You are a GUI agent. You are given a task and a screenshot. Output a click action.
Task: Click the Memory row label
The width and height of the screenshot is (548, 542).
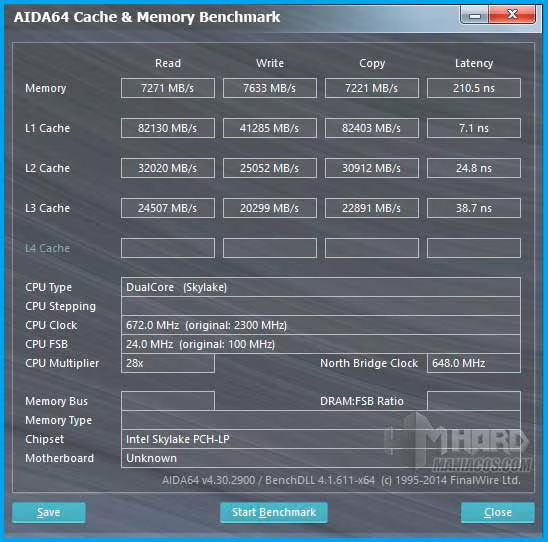pos(45,88)
